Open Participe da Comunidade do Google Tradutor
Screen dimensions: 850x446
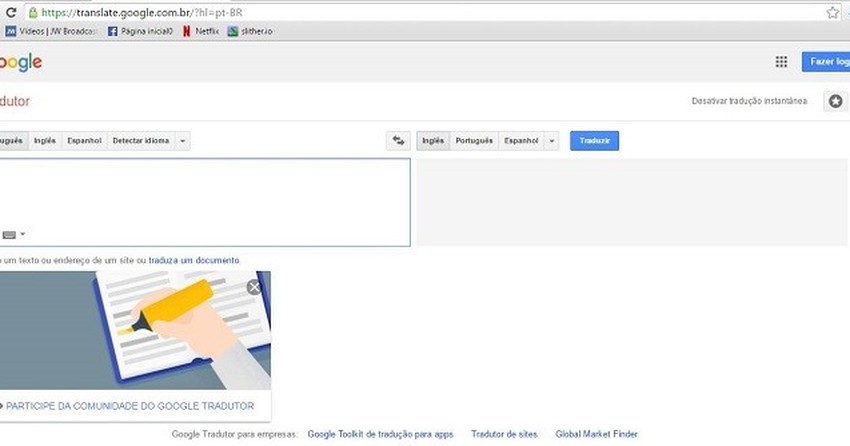(130, 406)
